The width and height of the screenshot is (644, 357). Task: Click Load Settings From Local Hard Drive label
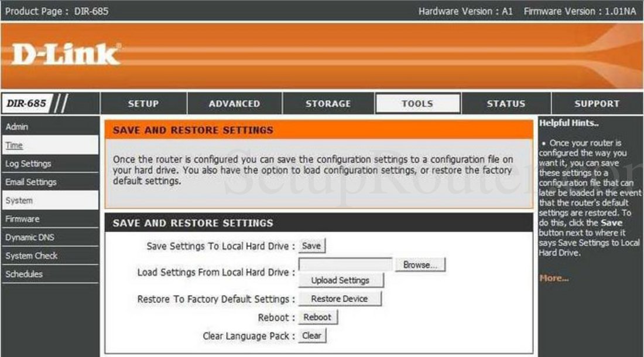(216, 272)
